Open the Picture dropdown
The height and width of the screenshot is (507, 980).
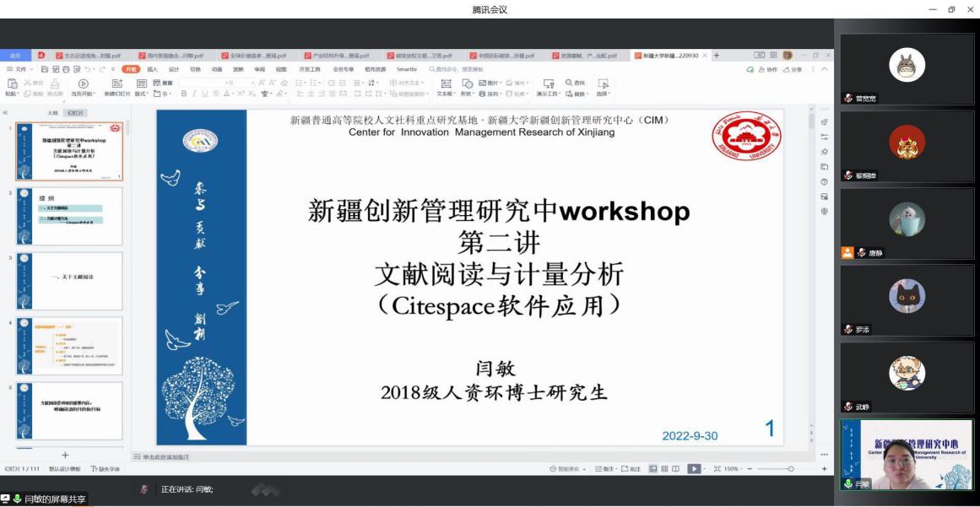coord(490,83)
